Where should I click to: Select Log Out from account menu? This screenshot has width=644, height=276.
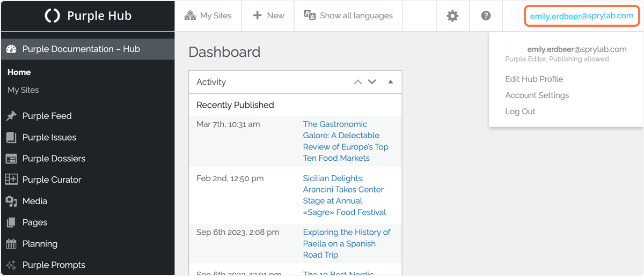pos(521,111)
